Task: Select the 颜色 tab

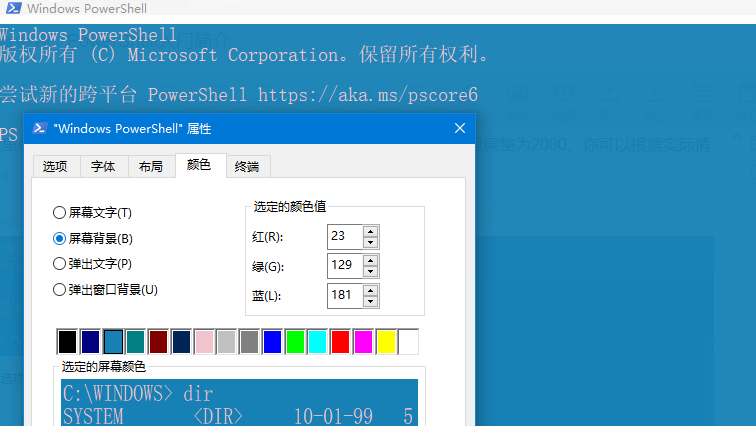Action: coord(199,165)
